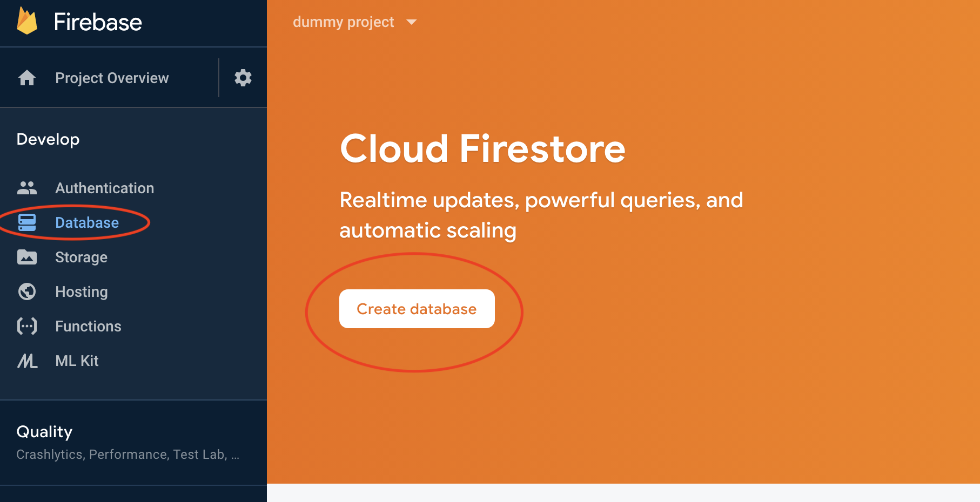Click the Storage folder image icon

[x=27, y=257]
